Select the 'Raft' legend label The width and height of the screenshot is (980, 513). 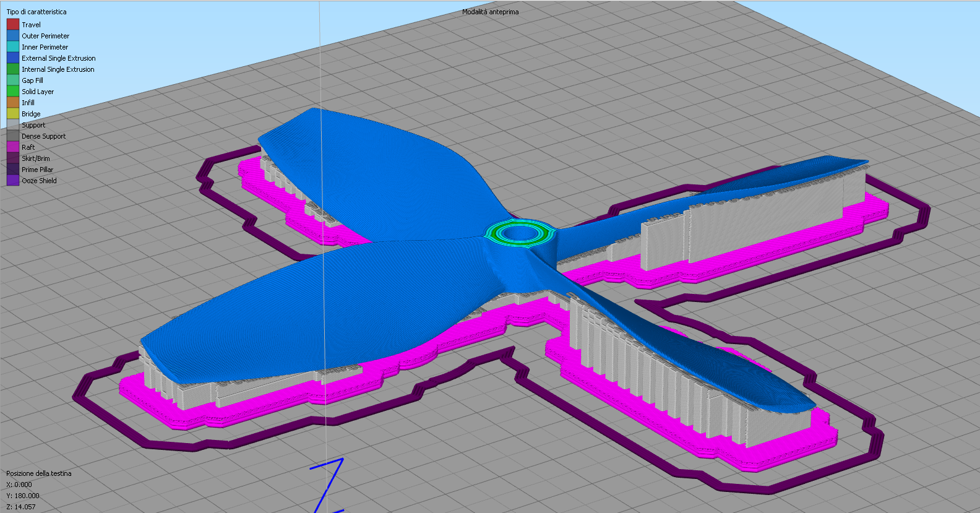coord(28,147)
